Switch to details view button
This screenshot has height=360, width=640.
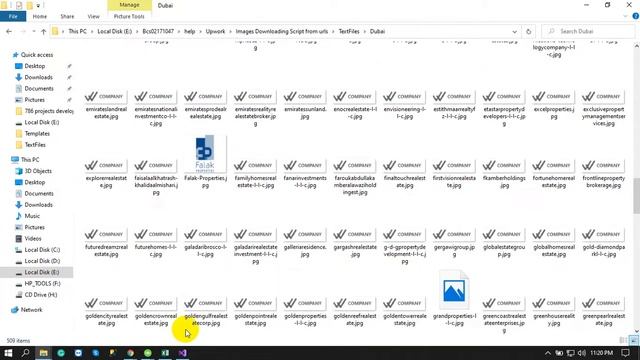pos(623,340)
